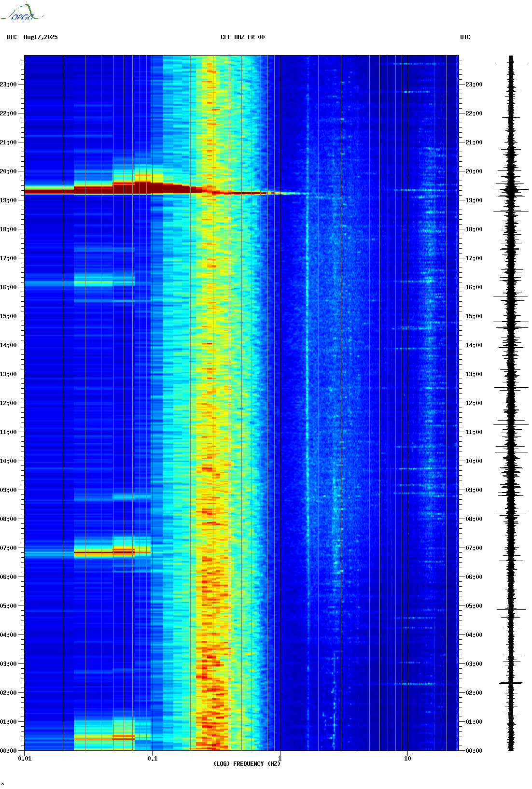Click '23:00' on the left time axis

click(x=8, y=85)
